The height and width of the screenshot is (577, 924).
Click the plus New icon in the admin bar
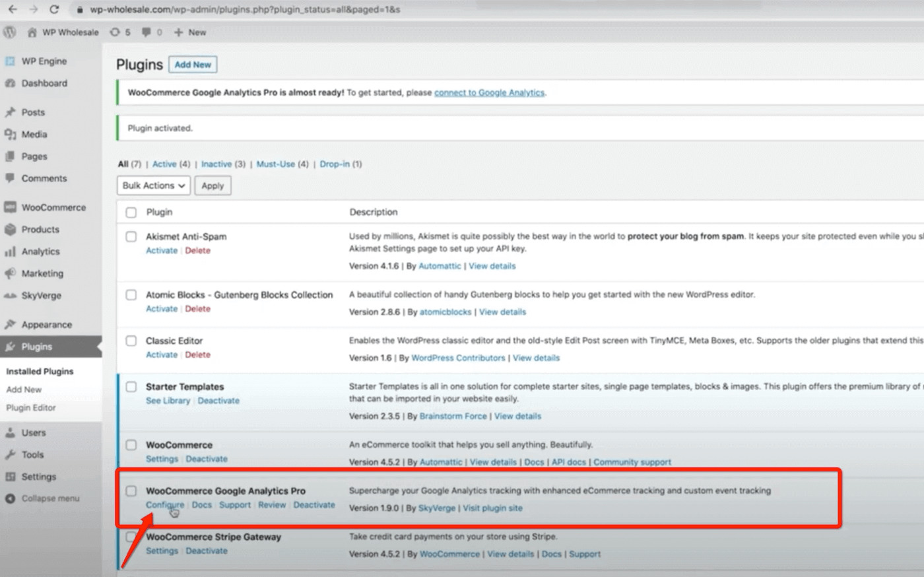(178, 32)
